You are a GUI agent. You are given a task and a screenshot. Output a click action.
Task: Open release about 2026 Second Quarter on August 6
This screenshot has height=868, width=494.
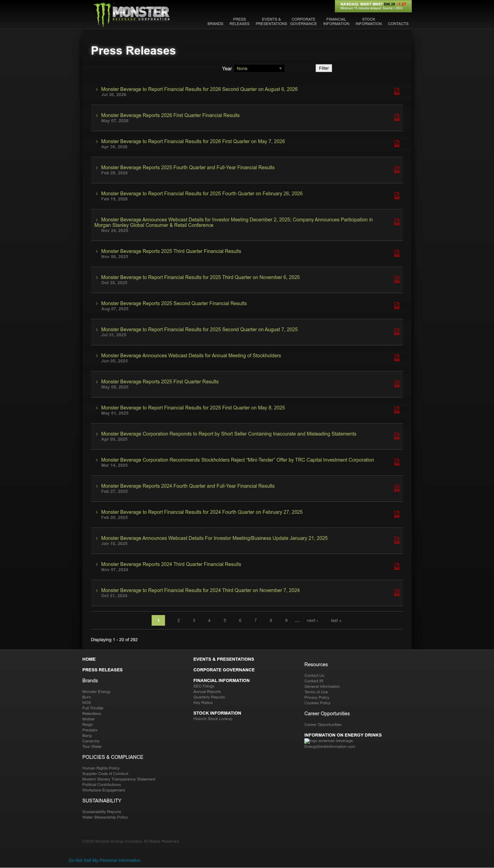tap(199, 89)
